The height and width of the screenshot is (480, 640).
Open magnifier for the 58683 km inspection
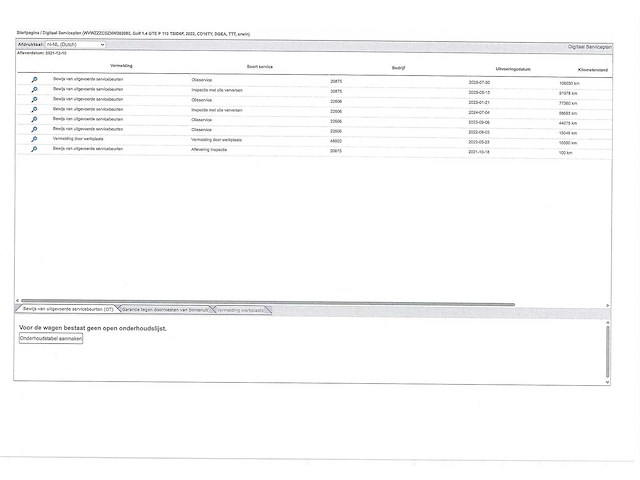[34, 110]
